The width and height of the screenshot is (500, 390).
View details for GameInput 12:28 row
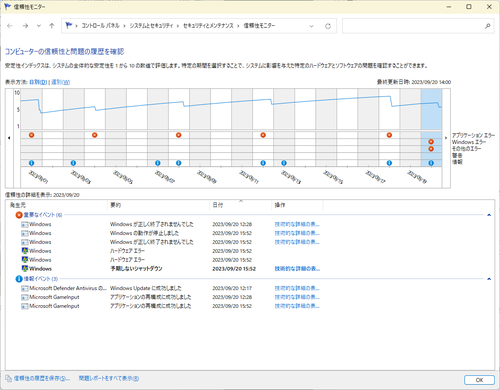(x=297, y=297)
